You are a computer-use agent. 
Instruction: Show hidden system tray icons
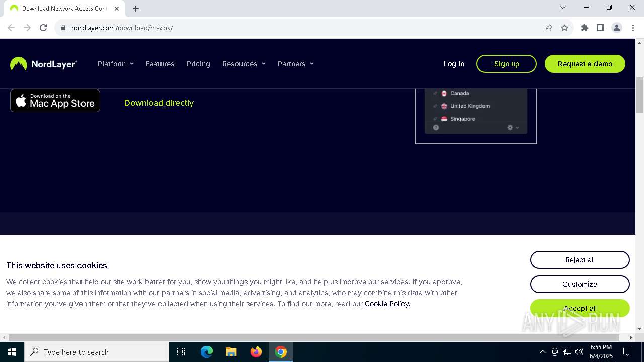(x=542, y=352)
